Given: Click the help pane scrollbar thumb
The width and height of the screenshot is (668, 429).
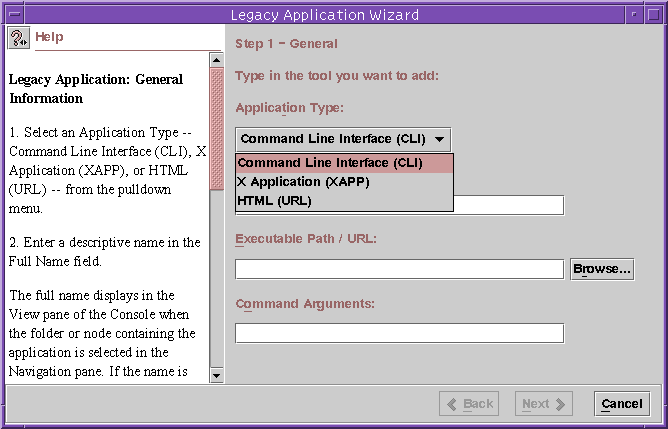Looking at the screenshot, I should point(216,129).
